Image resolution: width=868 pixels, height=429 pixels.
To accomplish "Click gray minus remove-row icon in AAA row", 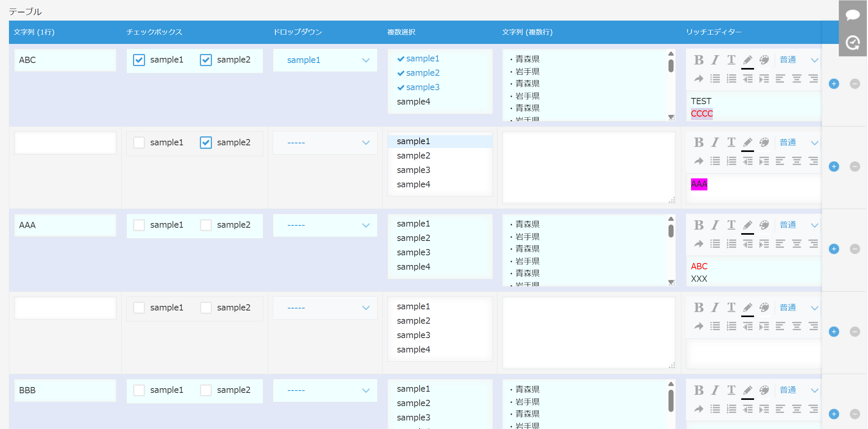I will click(x=854, y=249).
